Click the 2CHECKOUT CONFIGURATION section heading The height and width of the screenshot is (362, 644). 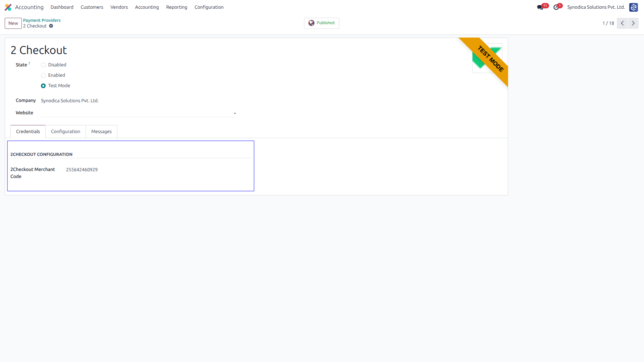tap(41, 154)
